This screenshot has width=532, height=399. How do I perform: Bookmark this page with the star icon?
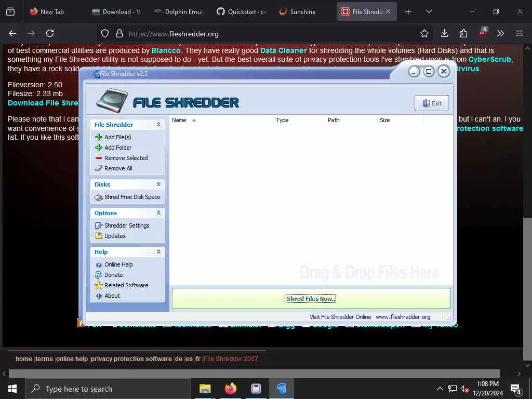pyautogui.click(x=424, y=33)
